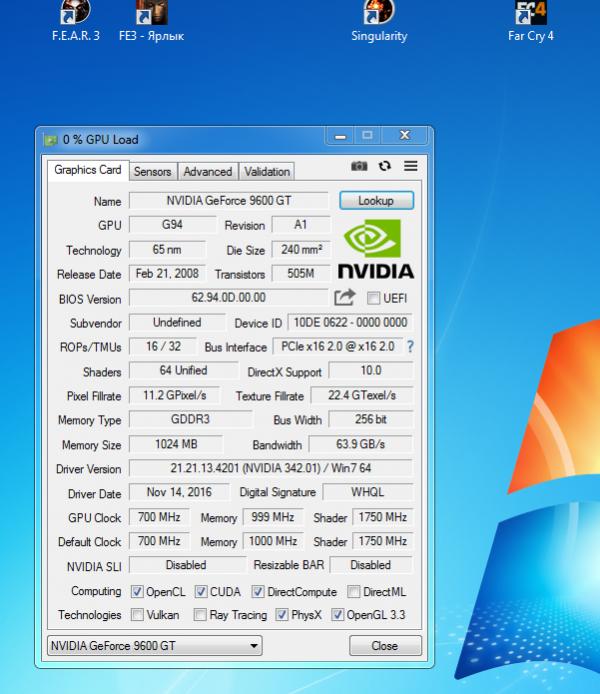Click the GPU Clock memory value 999 MHz
Viewport: 600px width, 694px height.
click(x=273, y=517)
